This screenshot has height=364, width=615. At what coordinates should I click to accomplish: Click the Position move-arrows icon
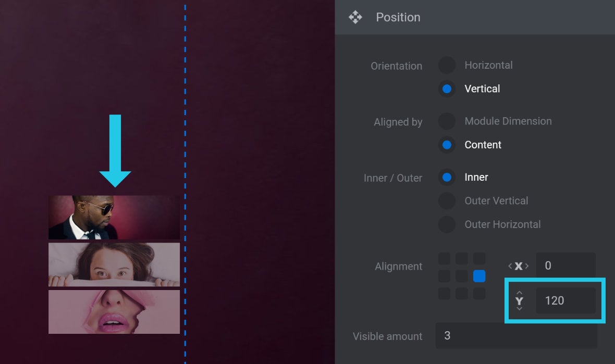(355, 17)
